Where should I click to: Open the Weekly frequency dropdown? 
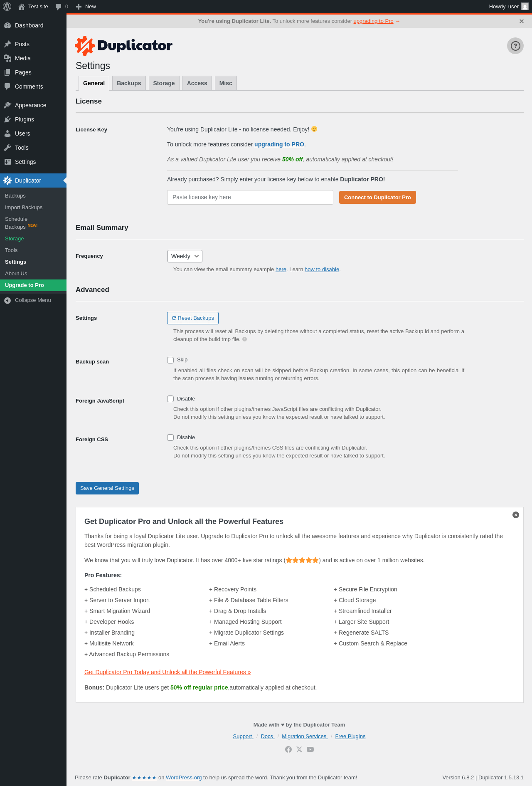[185, 256]
